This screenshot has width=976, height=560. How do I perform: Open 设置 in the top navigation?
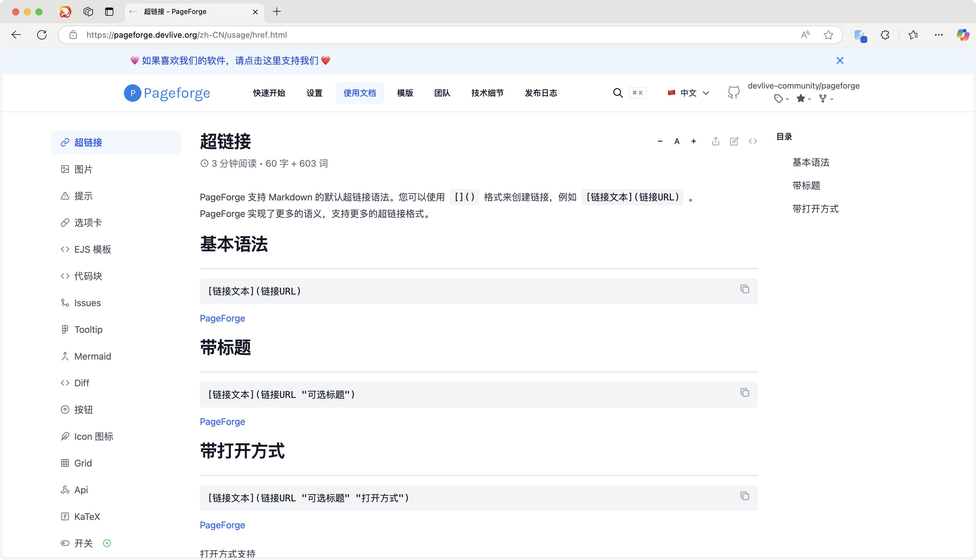tap(314, 93)
